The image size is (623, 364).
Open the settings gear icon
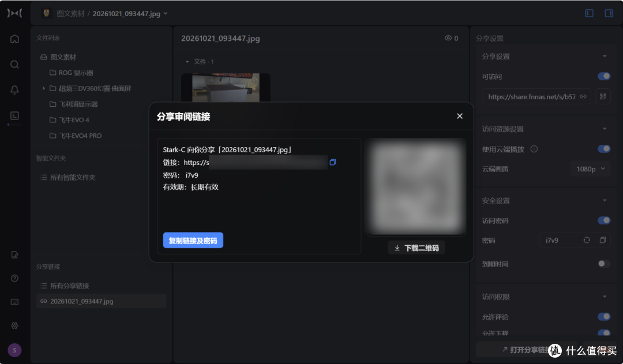pyautogui.click(x=14, y=325)
